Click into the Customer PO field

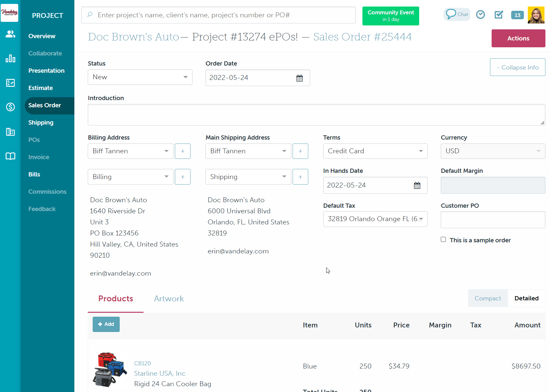[x=493, y=220]
